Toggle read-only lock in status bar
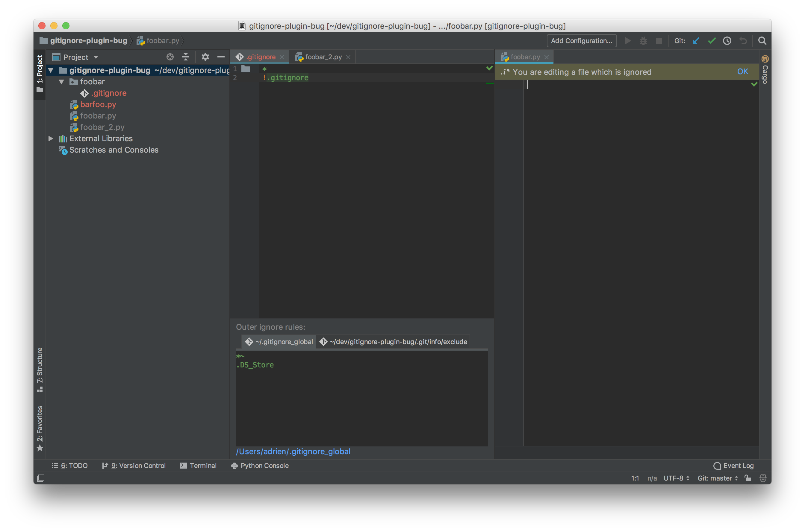 tap(747, 478)
